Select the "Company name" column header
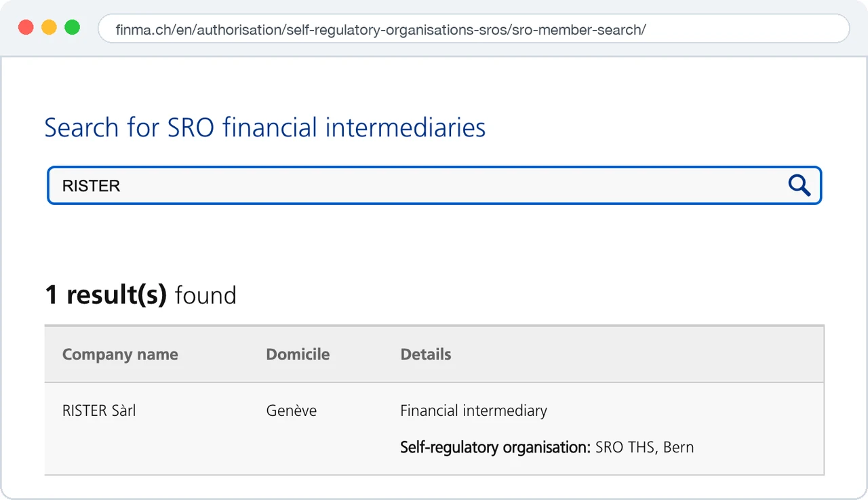This screenshot has width=868, height=500. (x=120, y=354)
